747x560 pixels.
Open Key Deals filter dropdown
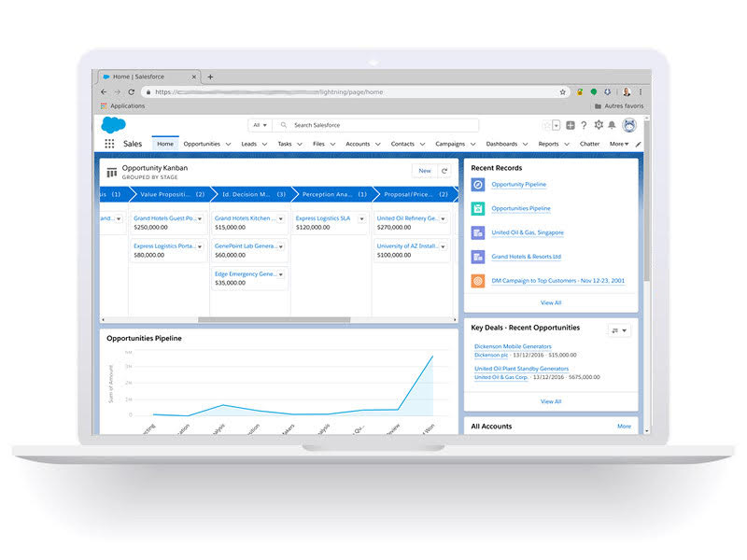(619, 330)
